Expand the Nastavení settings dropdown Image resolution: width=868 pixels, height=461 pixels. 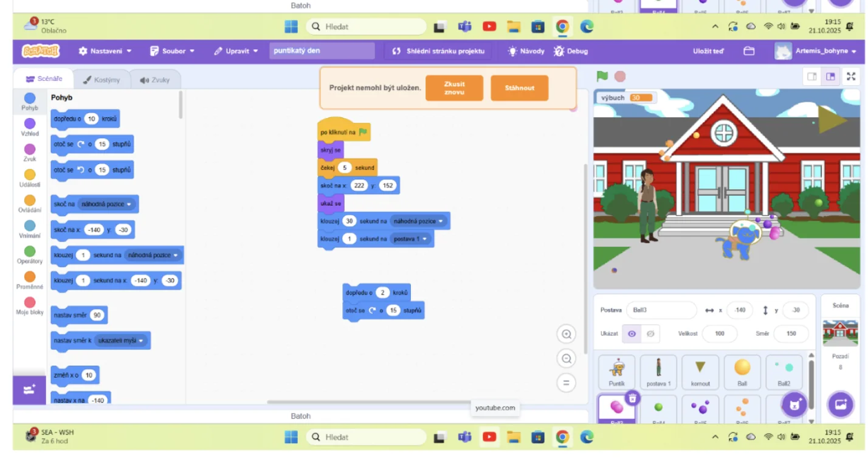[x=105, y=51]
